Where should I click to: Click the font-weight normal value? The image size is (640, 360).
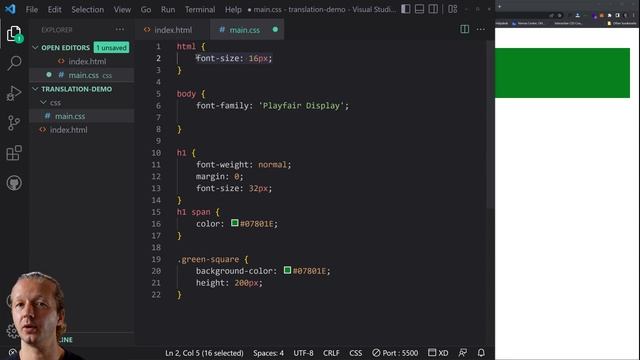point(272,164)
